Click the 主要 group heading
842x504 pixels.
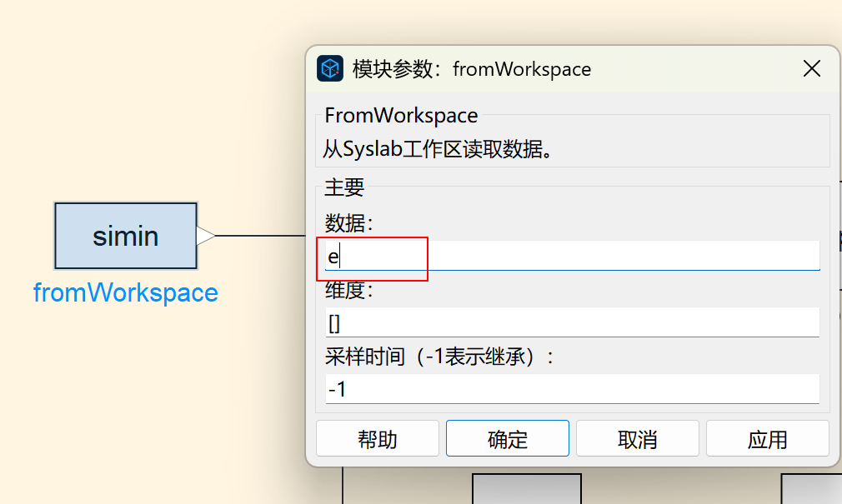344,187
